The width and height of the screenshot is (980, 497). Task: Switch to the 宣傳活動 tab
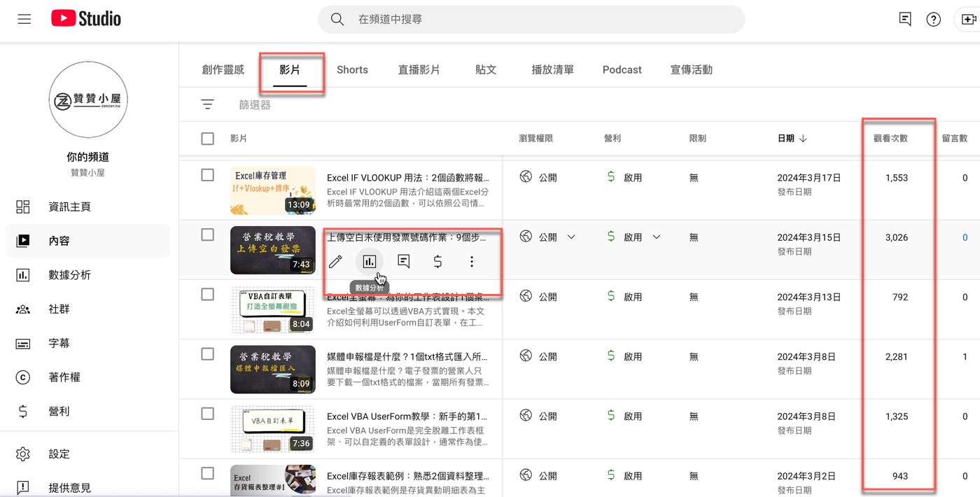pyautogui.click(x=692, y=69)
